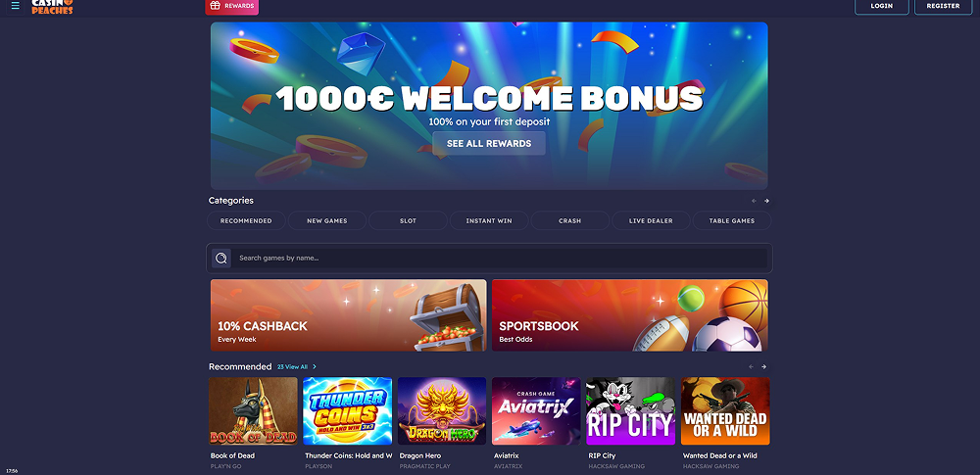Viewport: 980px width, 475px height.
Task: Focus the search games input field
Action: (x=502, y=259)
